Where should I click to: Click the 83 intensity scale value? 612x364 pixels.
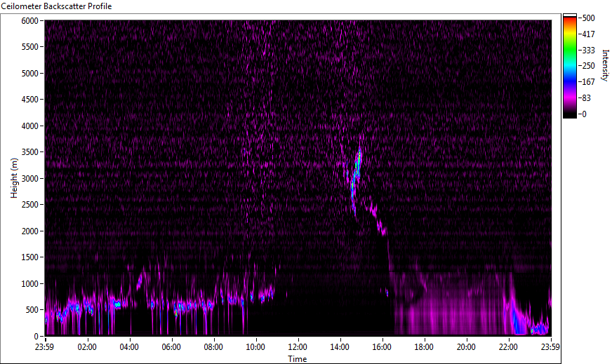tap(586, 98)
